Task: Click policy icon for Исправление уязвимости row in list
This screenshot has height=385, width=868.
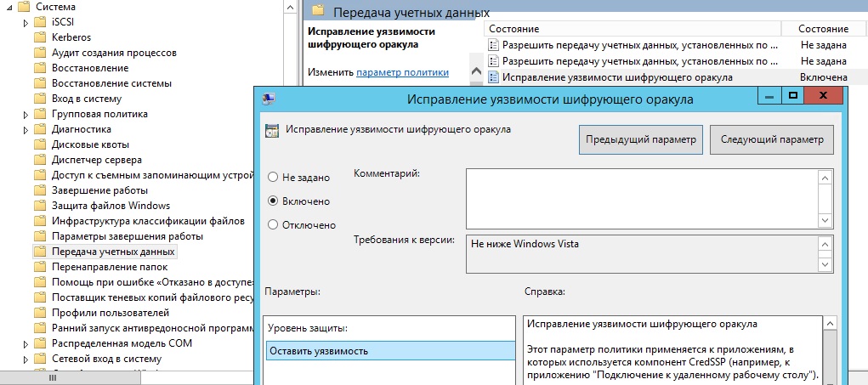Action: pyautogui.click(x=493, y=77)
